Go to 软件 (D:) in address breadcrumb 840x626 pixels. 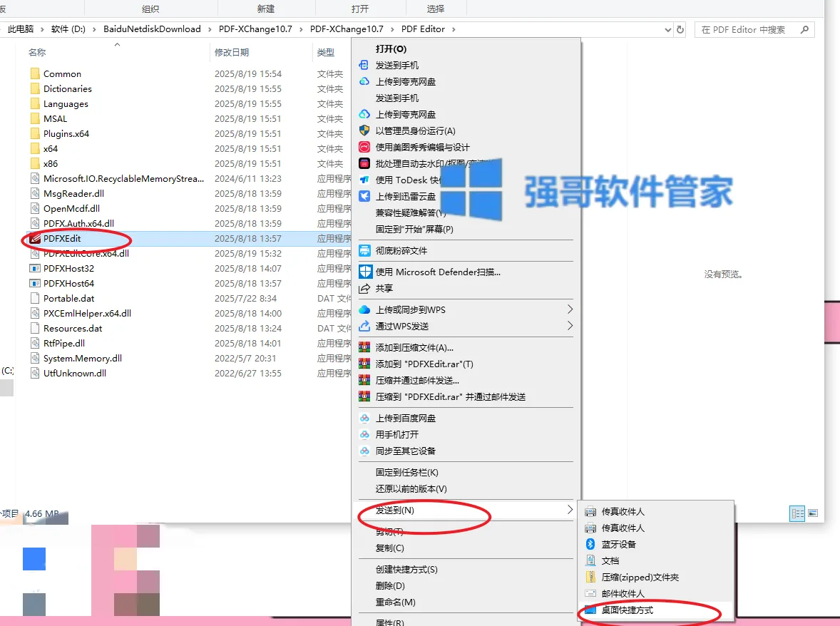[68, 29]
